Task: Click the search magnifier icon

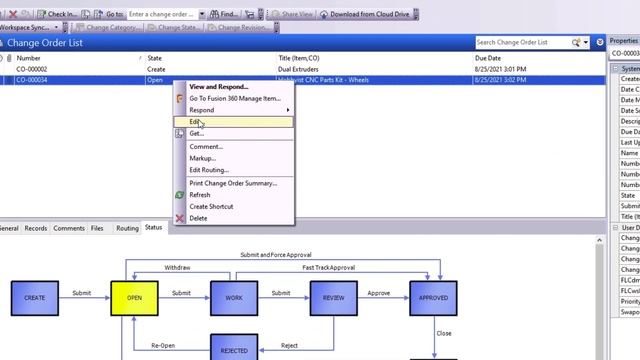Action: (576, 42)
